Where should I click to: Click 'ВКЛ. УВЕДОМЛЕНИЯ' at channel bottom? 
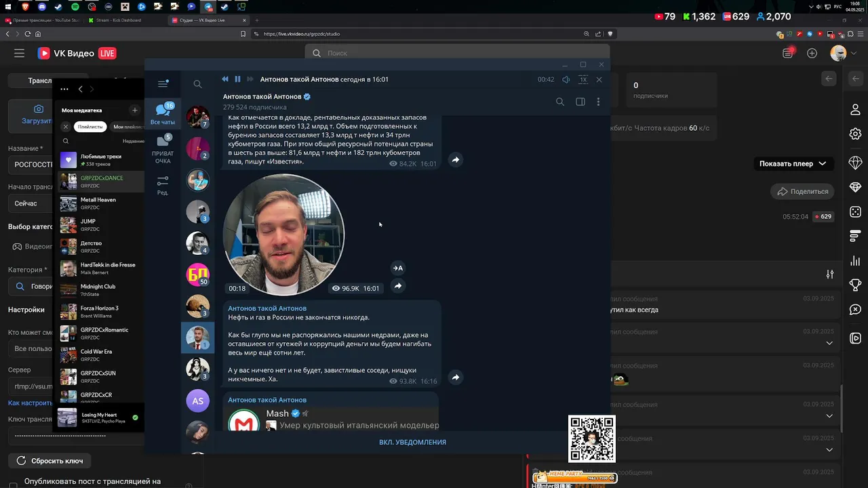coord(412,442)
